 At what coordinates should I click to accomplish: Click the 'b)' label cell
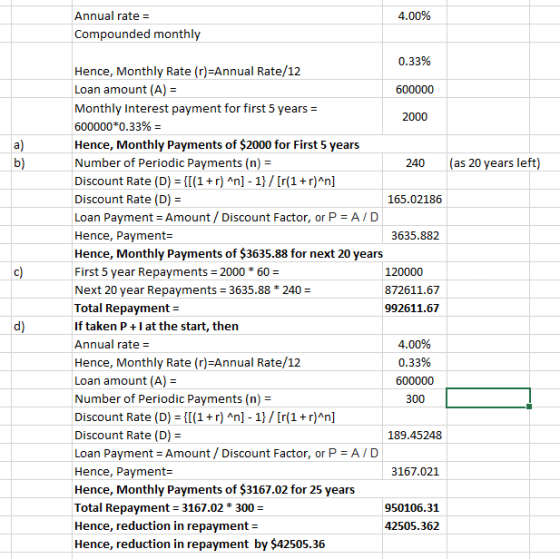click(x=42, y=163)
